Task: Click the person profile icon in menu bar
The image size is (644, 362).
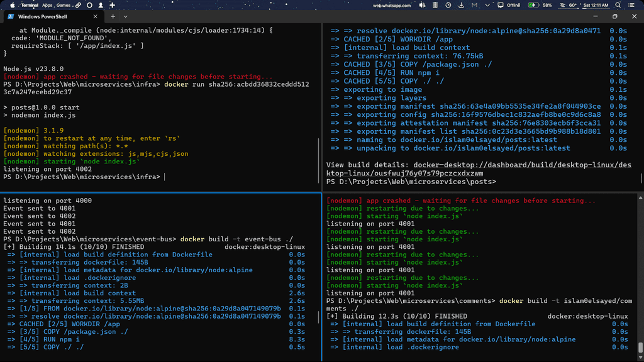Action: [101, 5]
